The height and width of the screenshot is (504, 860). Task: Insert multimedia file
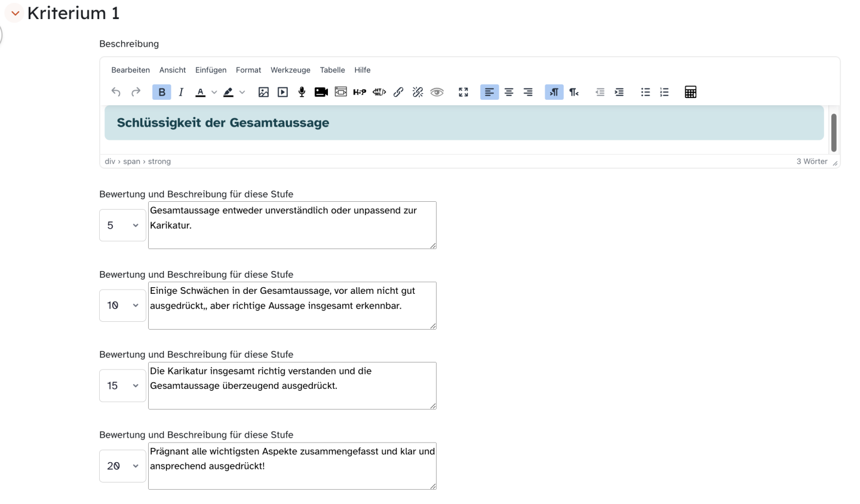[282, 92]
